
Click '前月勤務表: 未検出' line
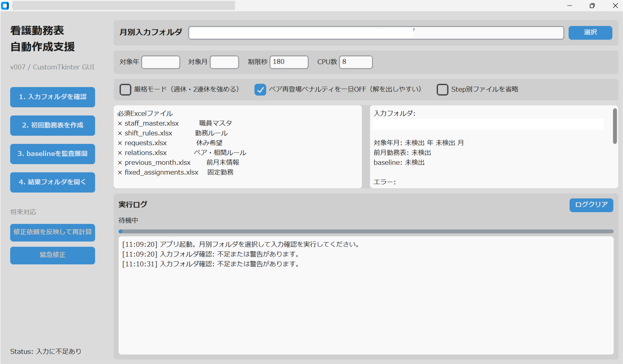[402, 153]
